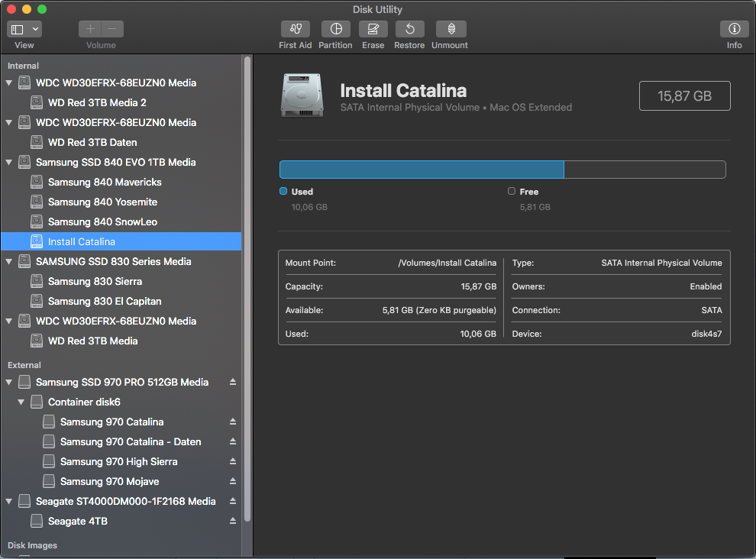Click the sidebar vertical scrollbar
This screenshot has height=559, width=756.
pos(247,289)
